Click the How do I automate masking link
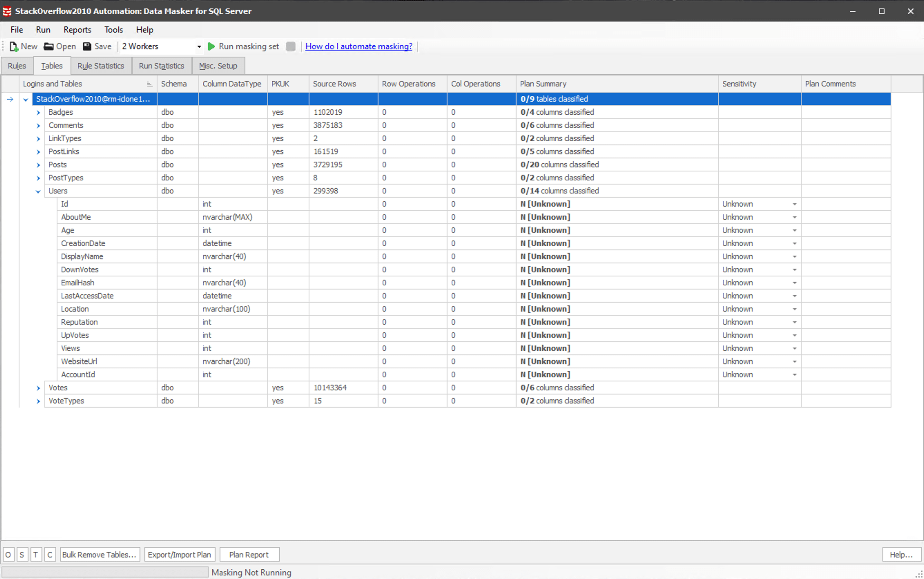Image resolution: width=924 pixels, height=579 pixels. pyautogui.click(x=358, y=46)
